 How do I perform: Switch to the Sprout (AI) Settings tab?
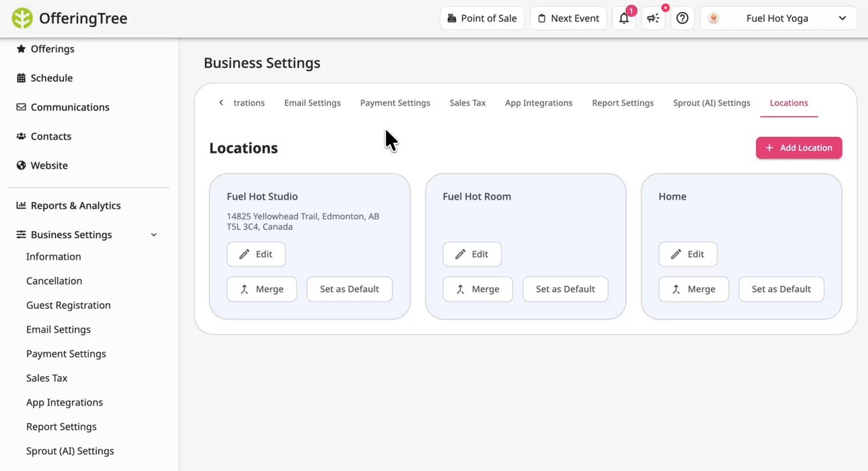pyautogui.click(x=711, y=103)
